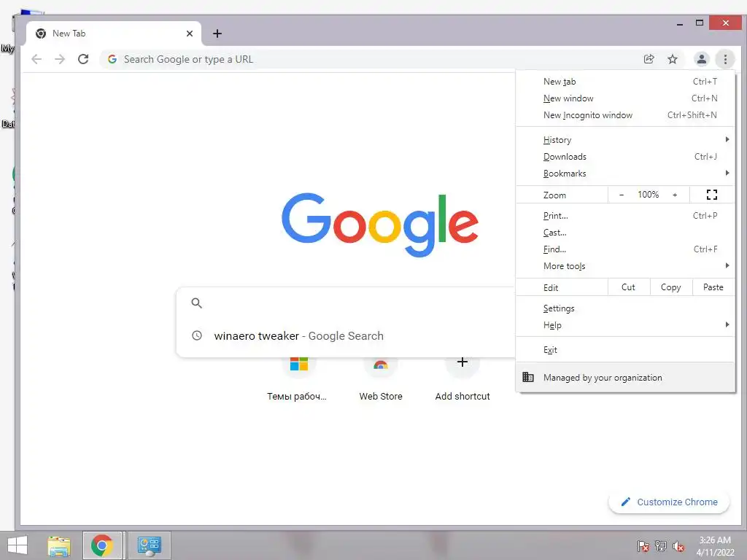747x560 pixels.
Task: Choose Exit from the menu
Action: (x=625, y=349)
